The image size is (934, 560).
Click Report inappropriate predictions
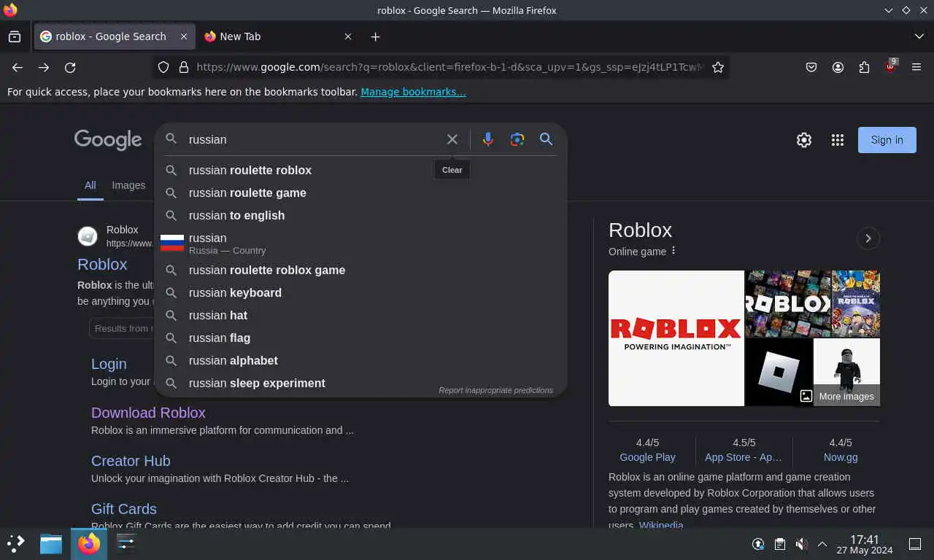pyautogui.click(x=495, y=390)
